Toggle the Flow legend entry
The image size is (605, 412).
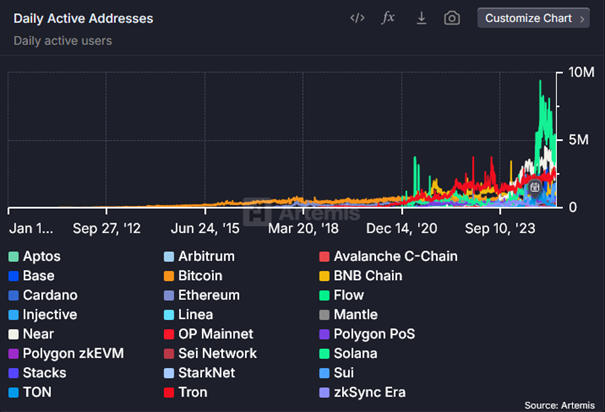click(x=341, y=295)
